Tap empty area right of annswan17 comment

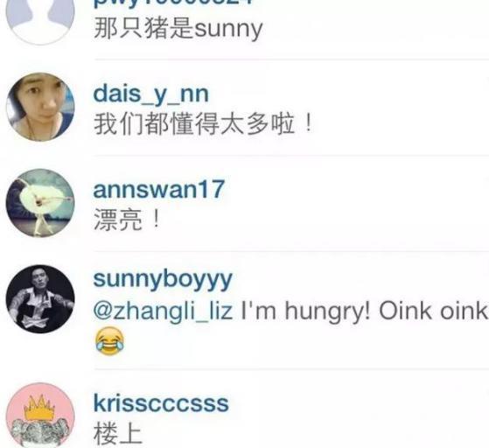(x=325, y=220)
